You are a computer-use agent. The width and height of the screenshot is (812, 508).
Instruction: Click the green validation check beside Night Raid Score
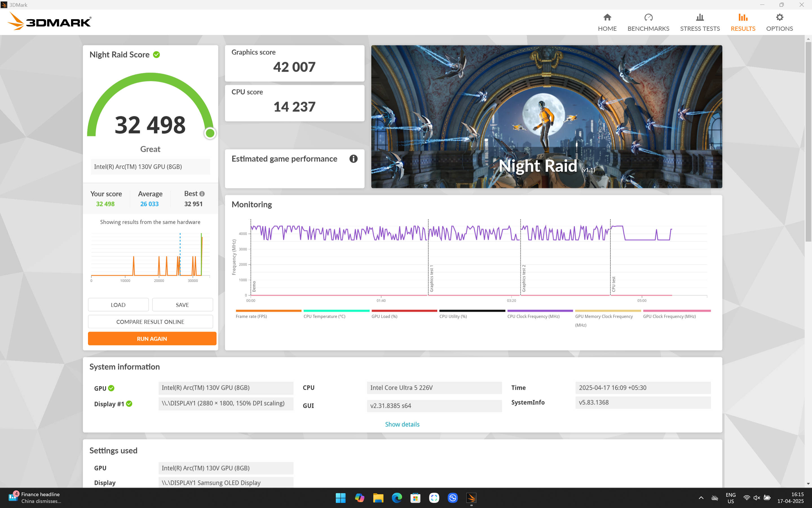coord(156,54)
